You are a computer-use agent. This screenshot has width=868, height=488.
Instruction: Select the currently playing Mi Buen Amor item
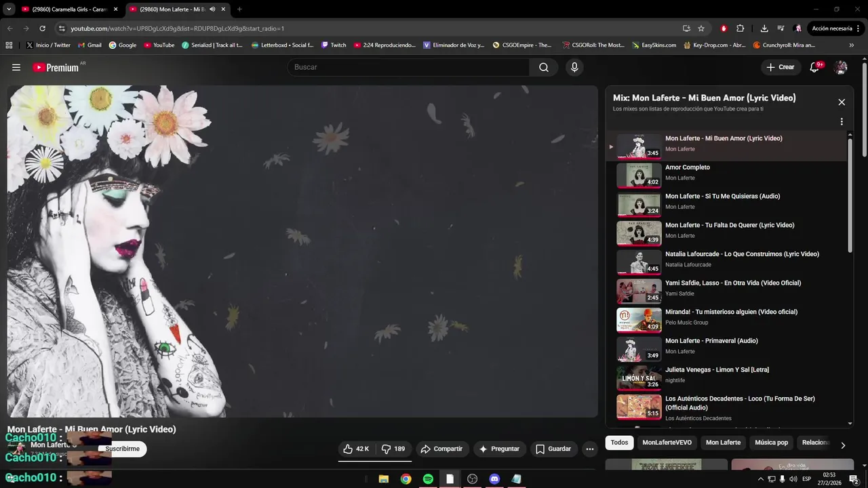[726, 146]
